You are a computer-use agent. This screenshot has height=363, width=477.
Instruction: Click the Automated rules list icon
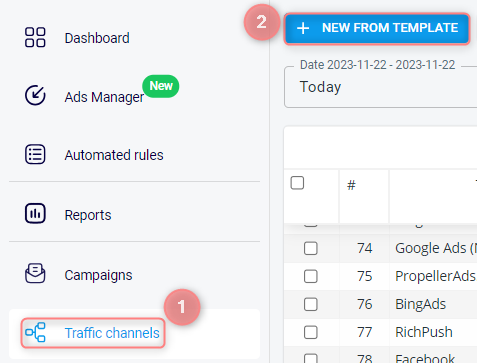pyautogui.click(x=35, y=154)
